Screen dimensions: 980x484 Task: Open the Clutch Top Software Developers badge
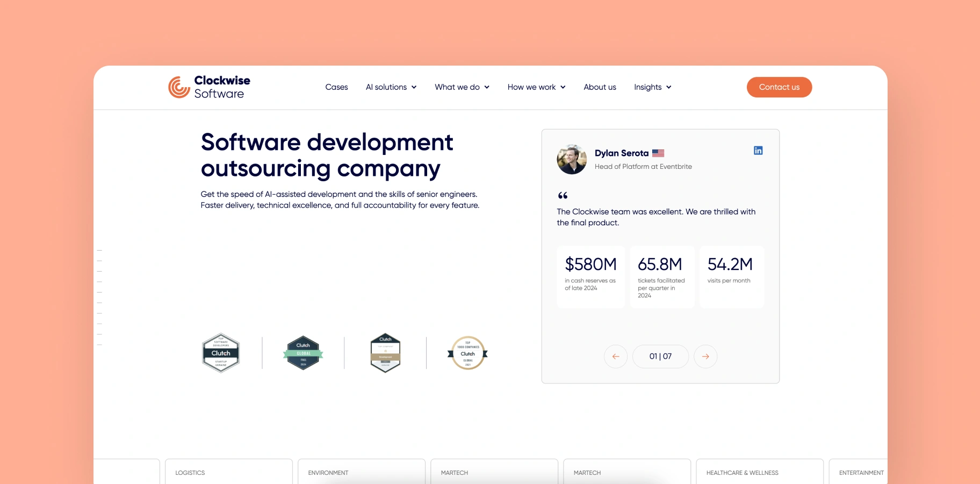click(x=221, y=353)
